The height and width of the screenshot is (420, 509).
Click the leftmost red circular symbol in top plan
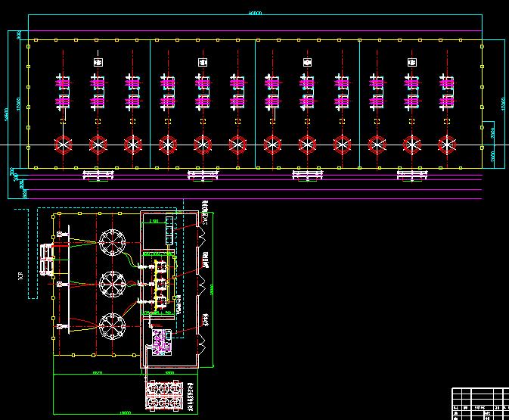[60, 144]
